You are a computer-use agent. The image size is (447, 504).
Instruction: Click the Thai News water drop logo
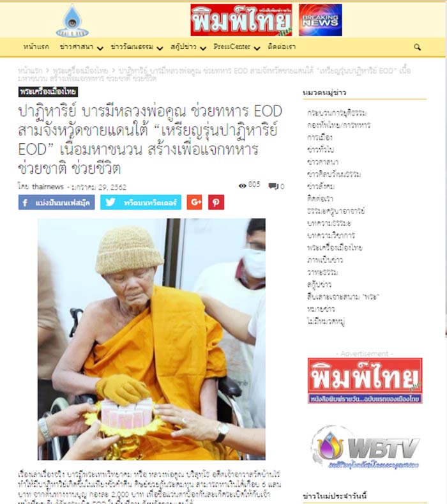72,20
